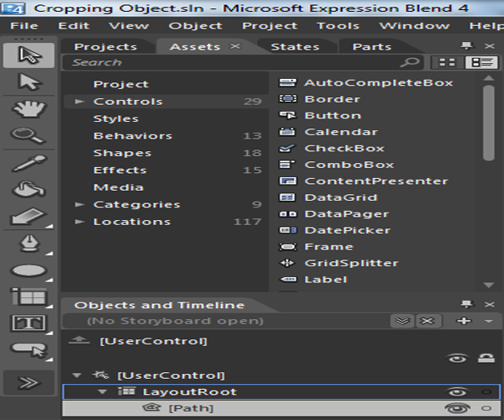504x420 pixels.
Task: Select the DataGrid control asset
Action: click(328, 197)
